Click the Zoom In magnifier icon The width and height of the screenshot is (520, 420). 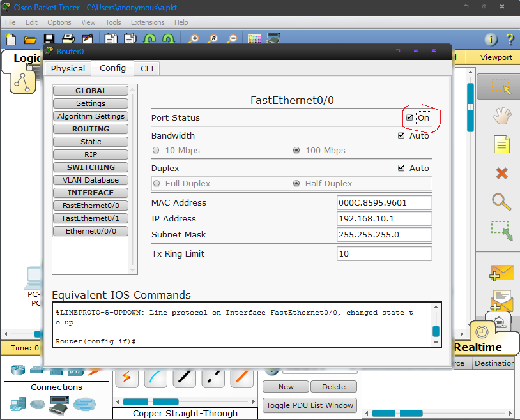pyautogui.click(x=194, y=39)
